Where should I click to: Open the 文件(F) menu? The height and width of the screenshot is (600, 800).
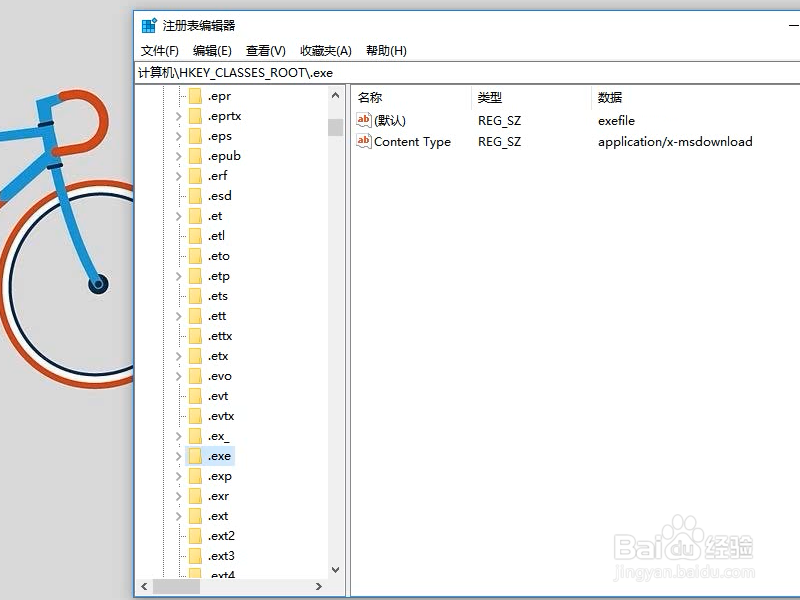(160, 51)
